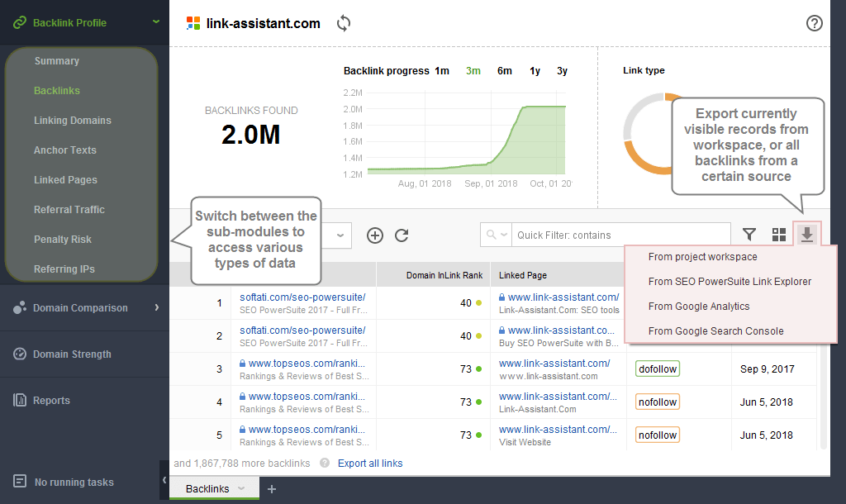Open the Summary sub-module

tap(57, 61)
